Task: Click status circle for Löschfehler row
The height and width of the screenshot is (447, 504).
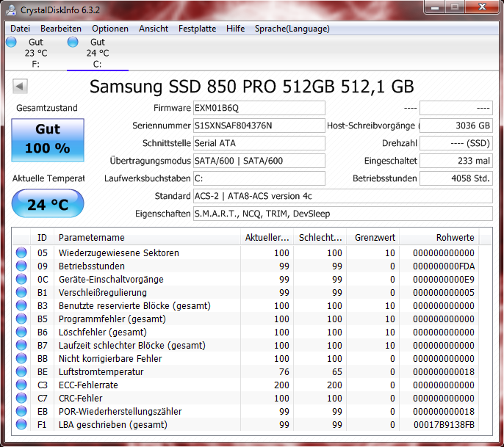Action: (x=21, y=332)
